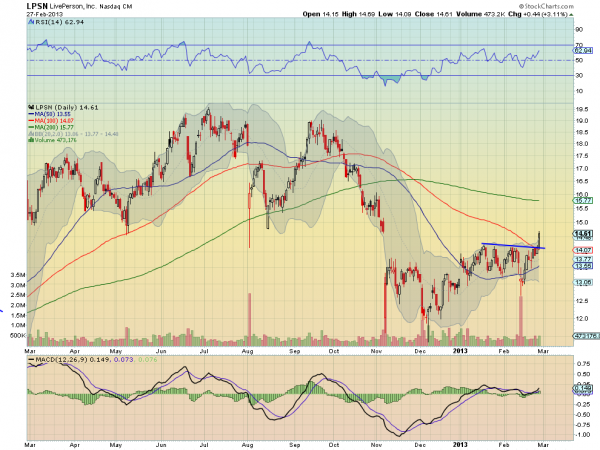Click the 18.0 price axis label
Viewport: 600px width, 450px height.
coord(582,143)
